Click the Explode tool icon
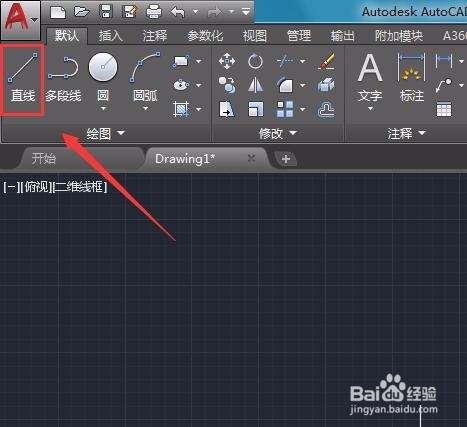Screen dimensions: 467x427 click(326, 85)
